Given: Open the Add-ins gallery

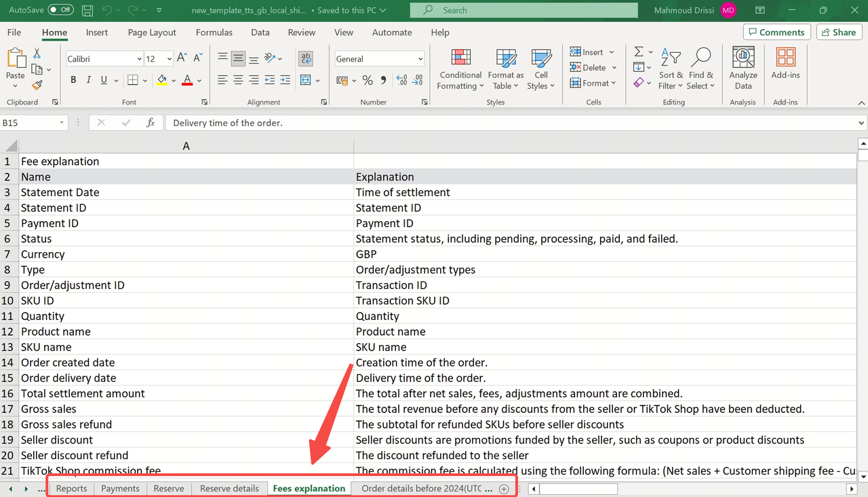Looking at the screenshot, I should point(785,64).
